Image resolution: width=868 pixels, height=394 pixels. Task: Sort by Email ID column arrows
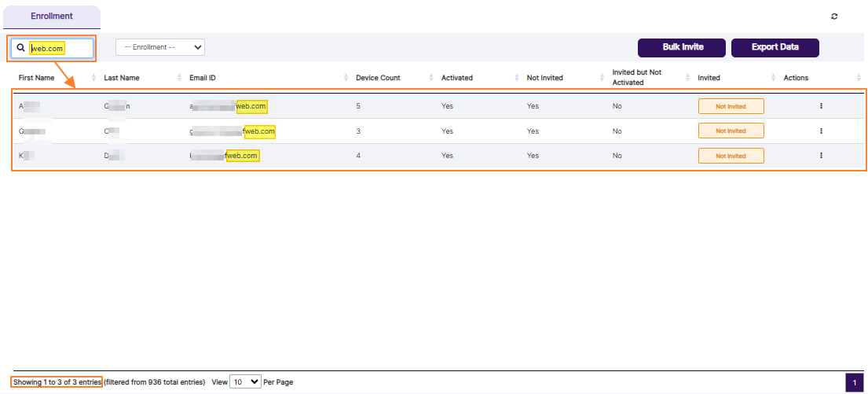click(346, 78)
